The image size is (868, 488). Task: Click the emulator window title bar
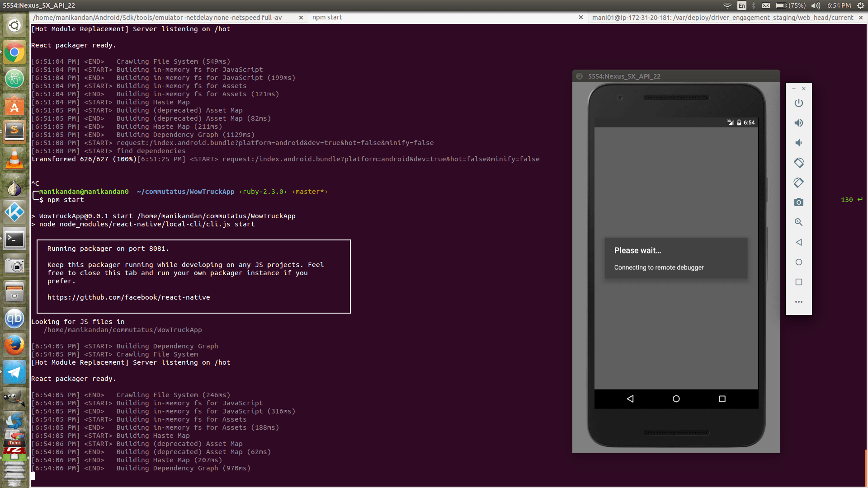tap(676, 76)
